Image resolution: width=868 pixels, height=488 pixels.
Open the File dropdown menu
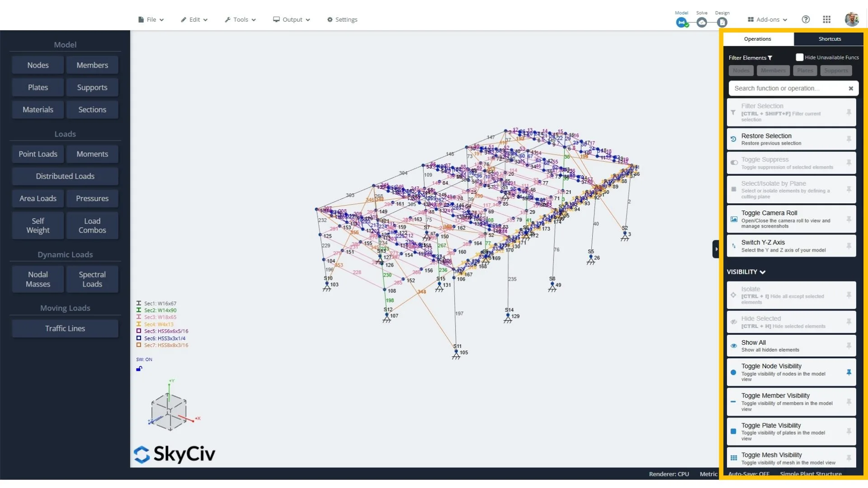coord(151,19)
